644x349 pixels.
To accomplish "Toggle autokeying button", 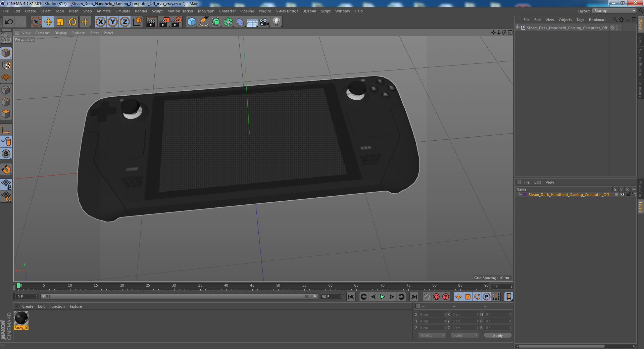I will click(436, 297).
